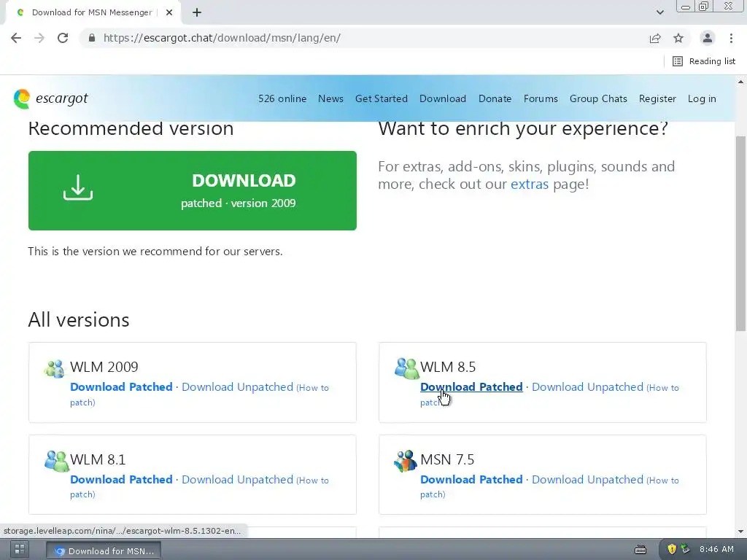Click the download arrow icon in green banner
This screenshot has width=747, height=560.
tap(78, 187)
